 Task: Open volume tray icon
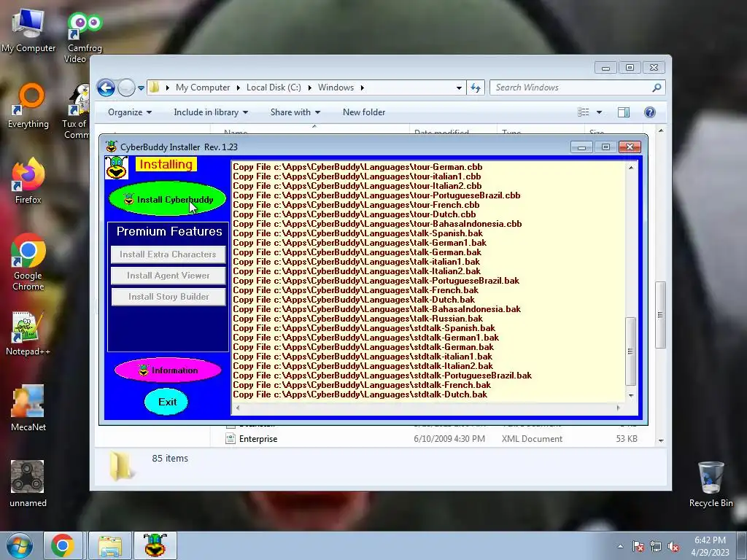click(x=673, y=547)
